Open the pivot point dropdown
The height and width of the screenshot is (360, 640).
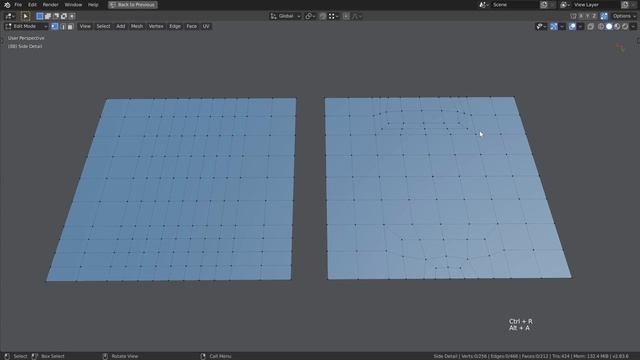coord(310,16)
